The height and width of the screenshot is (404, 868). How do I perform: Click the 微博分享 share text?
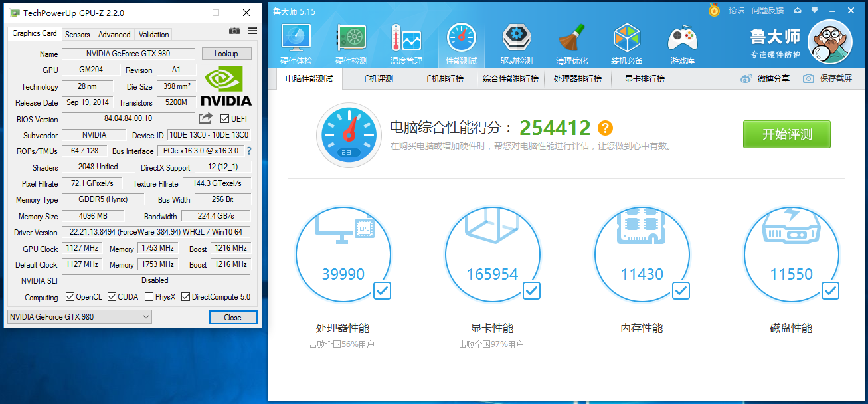pos(774,78)
